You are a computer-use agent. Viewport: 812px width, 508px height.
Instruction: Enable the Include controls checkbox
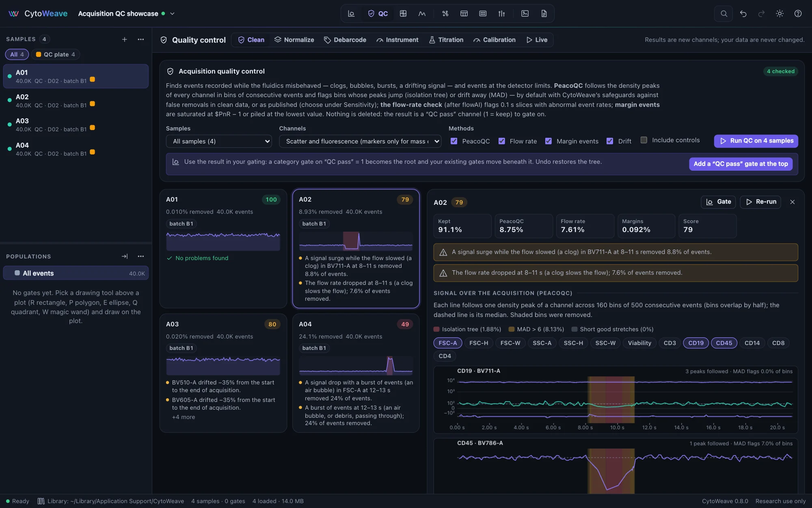(x=644, y=140)
